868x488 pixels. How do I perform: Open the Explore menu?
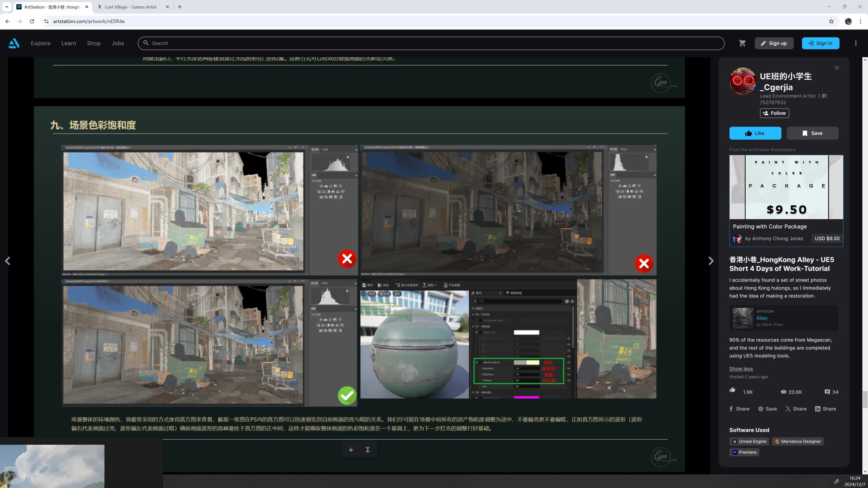(40, 43)
